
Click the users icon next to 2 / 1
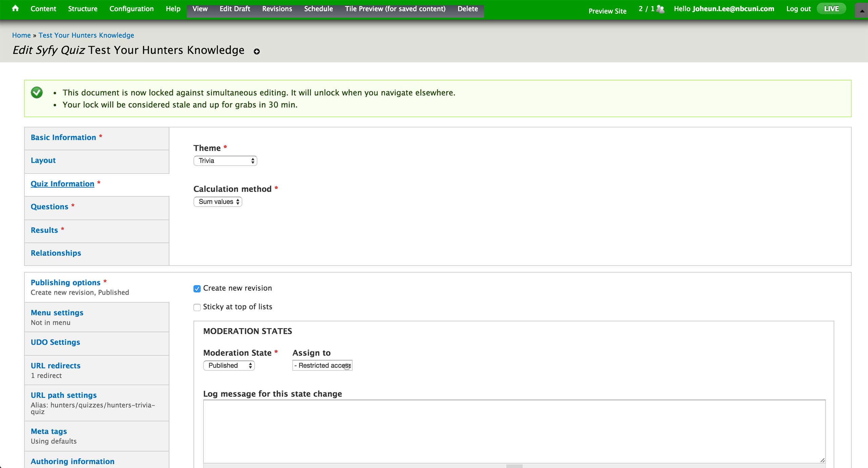tap(660, 9)
